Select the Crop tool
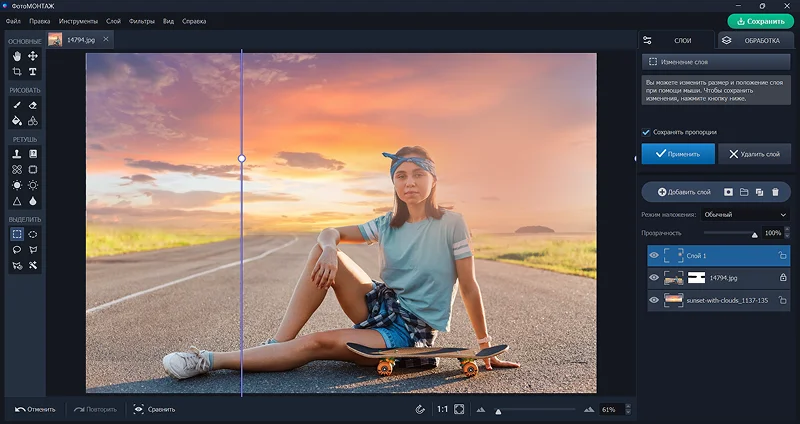 point(17,71)
